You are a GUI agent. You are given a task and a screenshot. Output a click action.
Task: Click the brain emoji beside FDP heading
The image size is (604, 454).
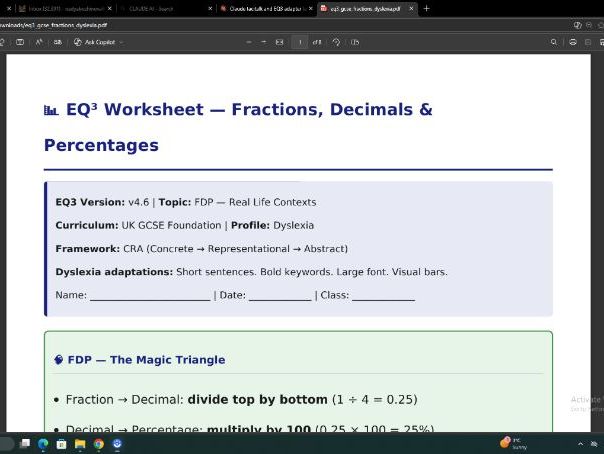click(59, 360)
